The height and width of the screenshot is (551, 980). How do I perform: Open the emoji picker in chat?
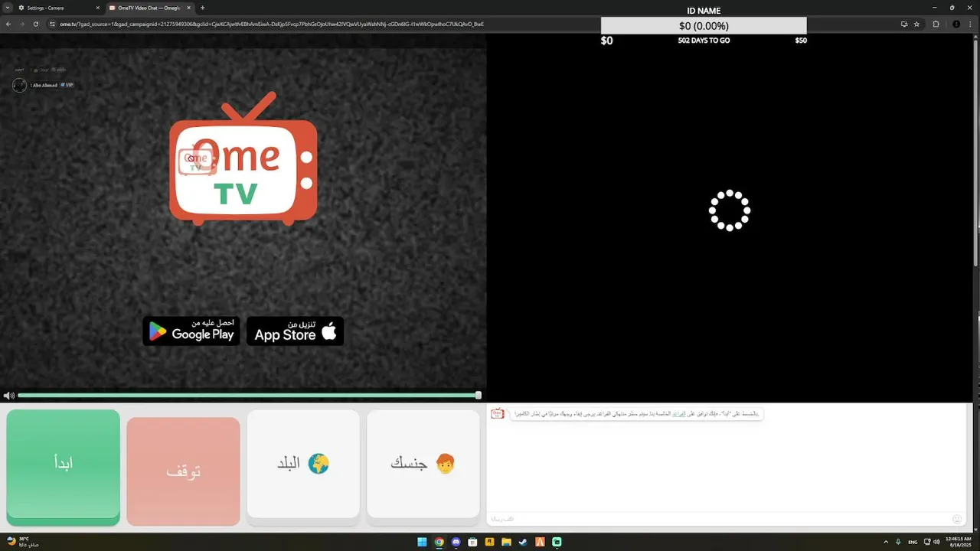click(x=957, y=519)
